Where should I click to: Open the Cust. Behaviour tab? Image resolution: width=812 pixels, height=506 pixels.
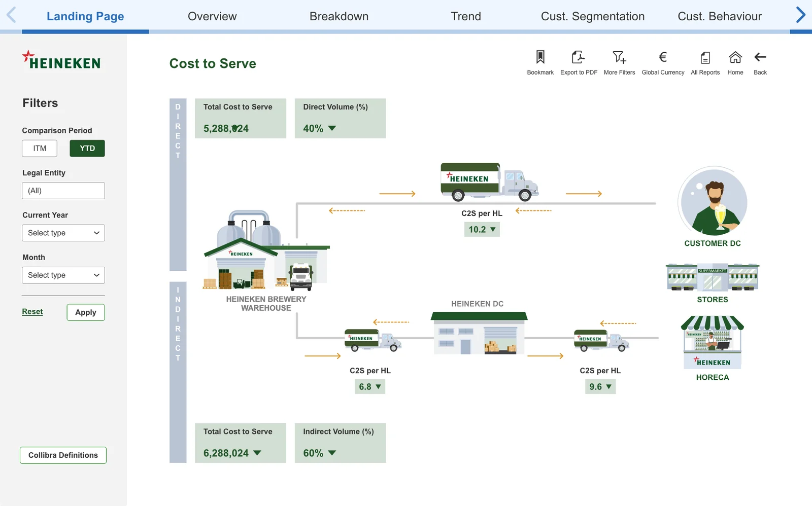pyautogui.click(x=720, y=16)
